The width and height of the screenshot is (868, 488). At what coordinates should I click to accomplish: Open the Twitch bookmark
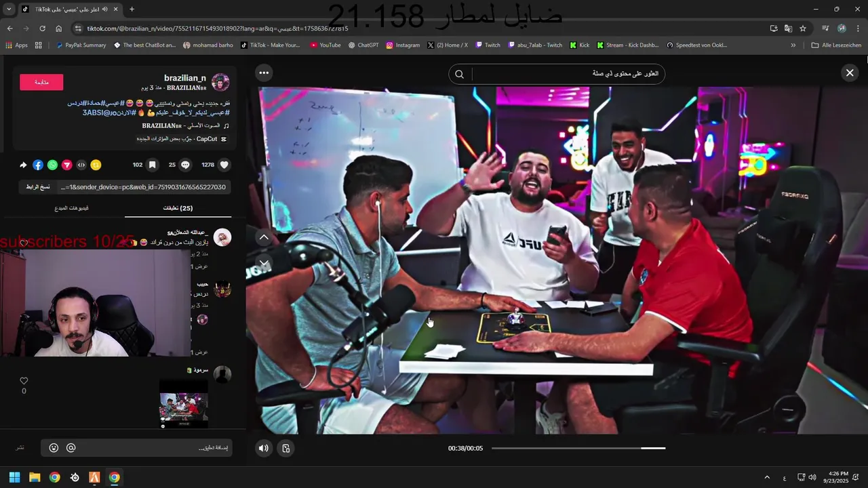tap(488, 45)
